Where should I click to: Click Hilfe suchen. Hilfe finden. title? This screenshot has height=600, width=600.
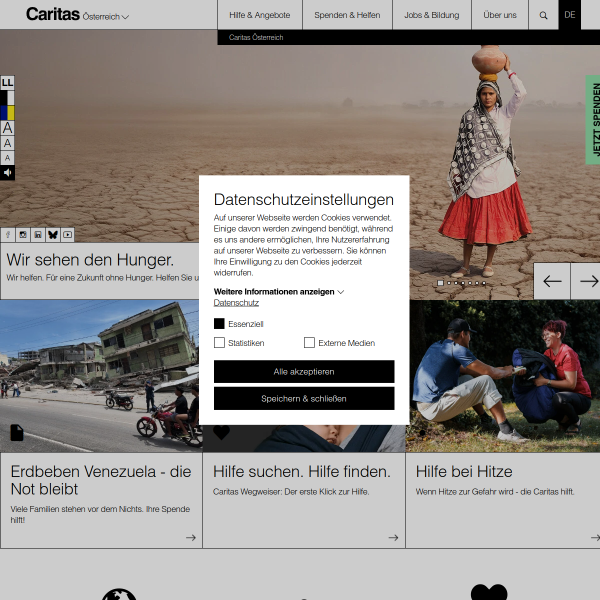coord(302,471)
